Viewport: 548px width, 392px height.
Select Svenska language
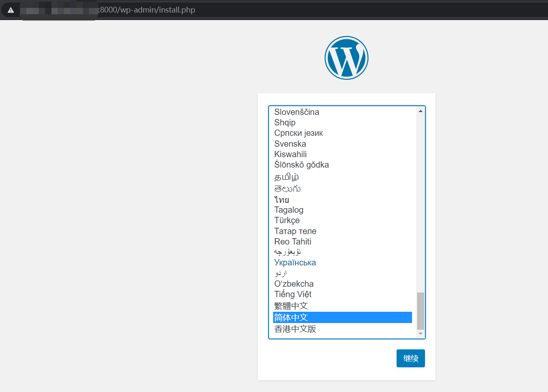click(x=343, y=144)
